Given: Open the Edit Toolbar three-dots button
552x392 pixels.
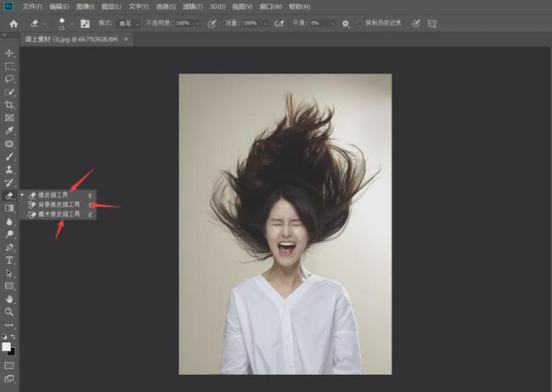Looking at the screenshot, I should [9, 325].
